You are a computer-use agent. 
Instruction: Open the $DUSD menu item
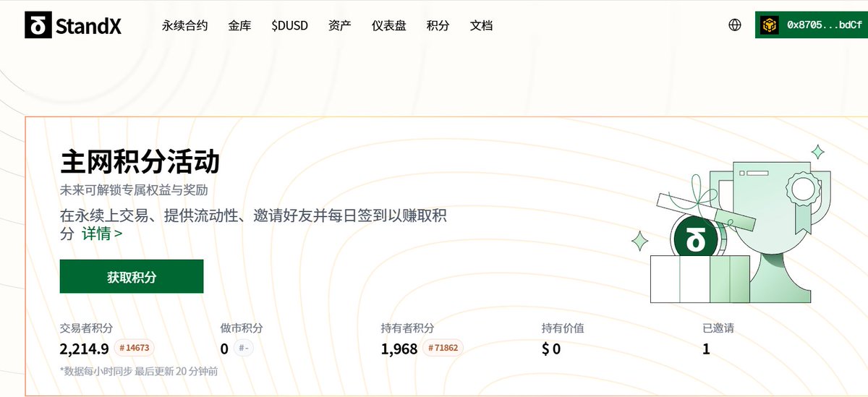(289, 25)
